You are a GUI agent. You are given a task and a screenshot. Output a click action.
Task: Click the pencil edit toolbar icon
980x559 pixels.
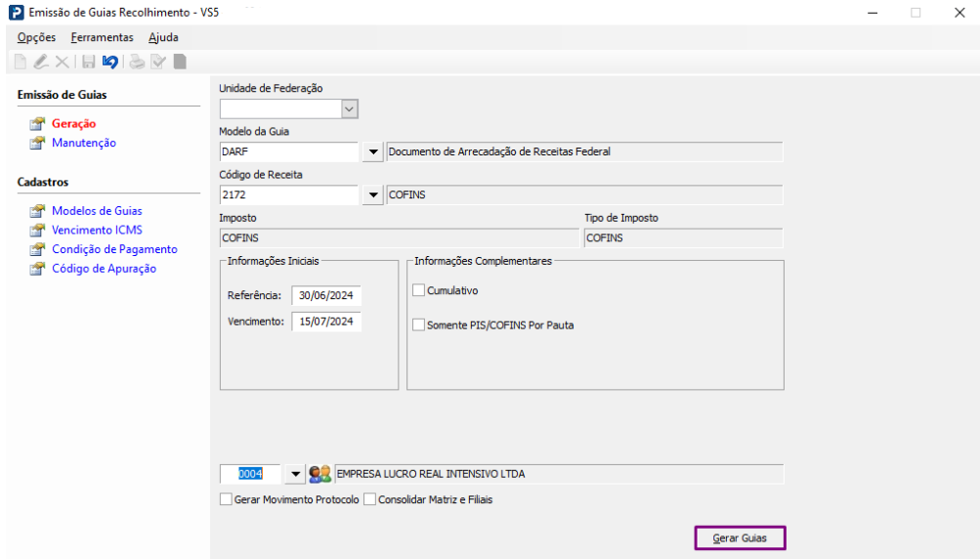pyautogui.click(x=41, y=62)
